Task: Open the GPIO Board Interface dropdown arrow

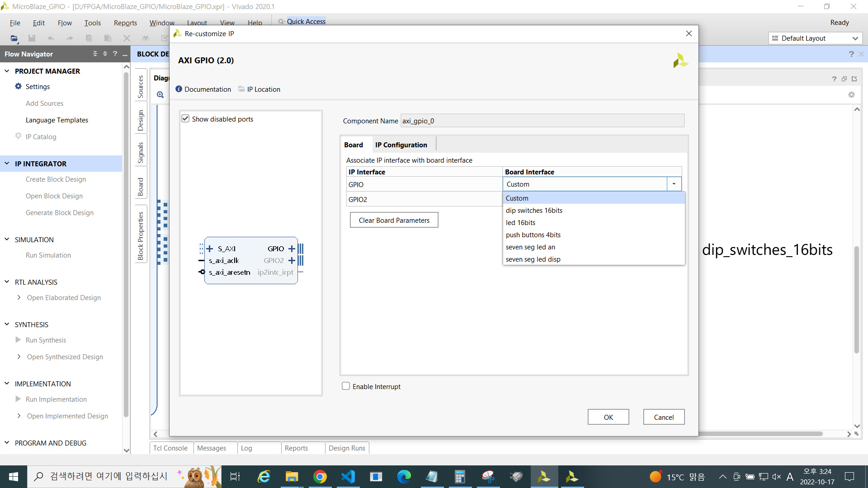Action: click(674, 184)
